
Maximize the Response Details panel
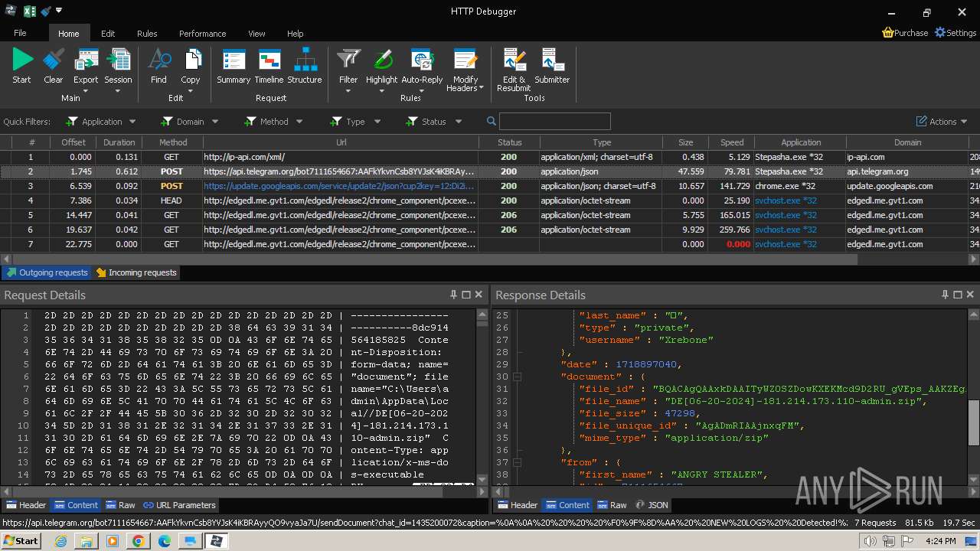tap(958, 295)
